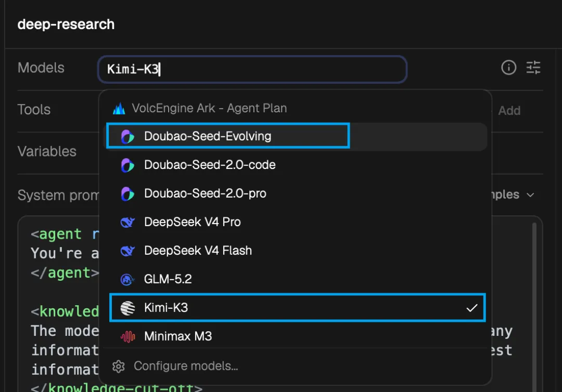Image resolution: width=562 pixels, height=392 pixels.
Task: Pick Doubao-Seed-2.0-pro in the dropdown
Action: click(x=297, y=194)
